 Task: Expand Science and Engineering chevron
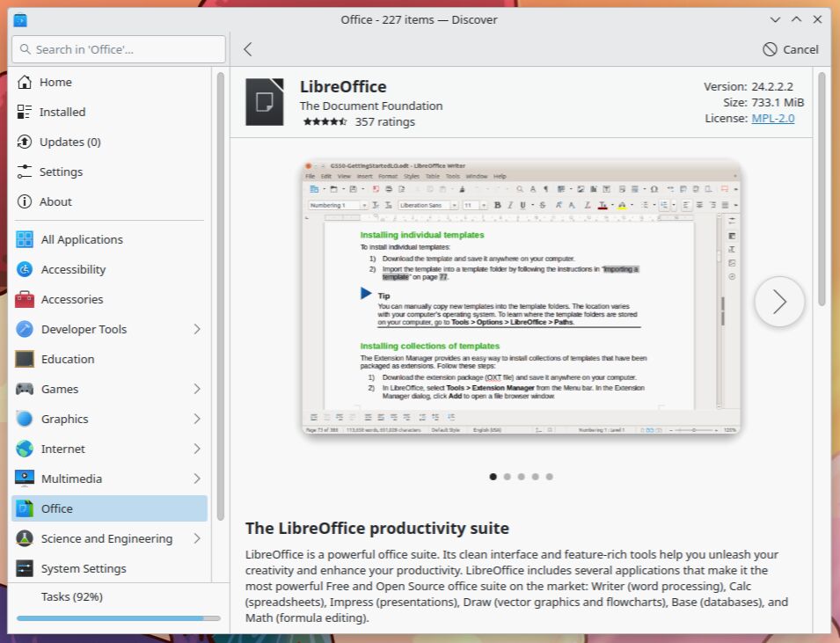tap(197, 538)
